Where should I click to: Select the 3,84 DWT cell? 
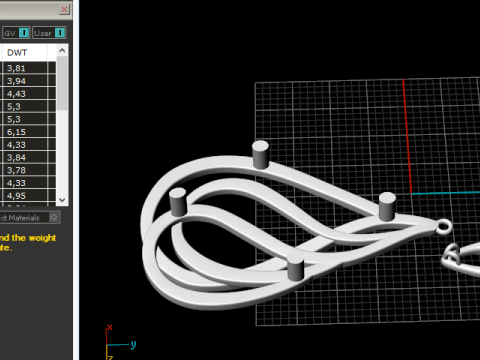pos(24,157)
